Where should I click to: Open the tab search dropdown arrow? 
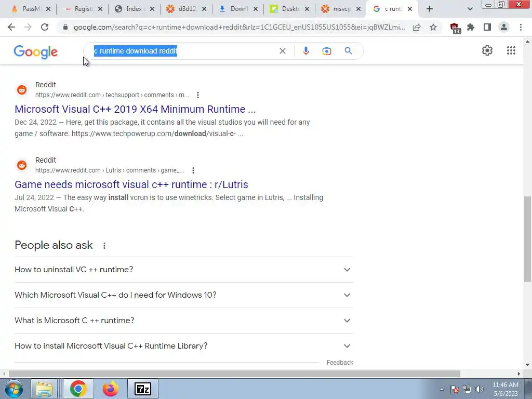tap(470, 9)
